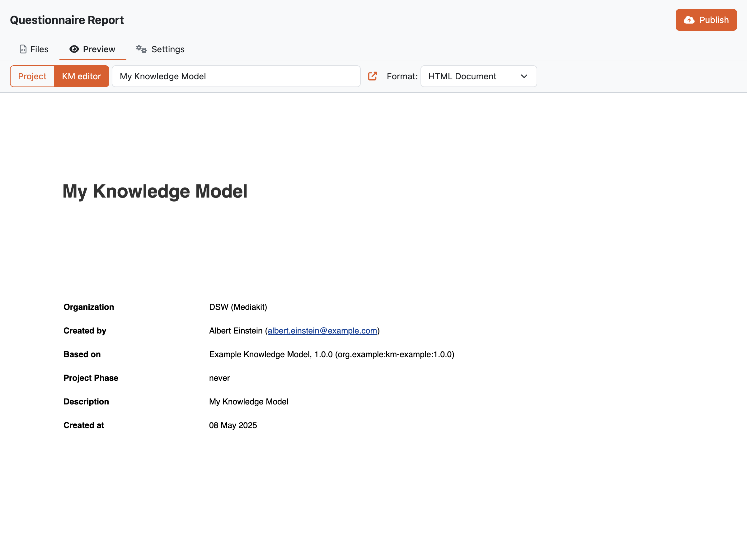The width and height of the screenshot is (747, 560).
Task: Select the Project toggle option
Action: coord(32,76)
